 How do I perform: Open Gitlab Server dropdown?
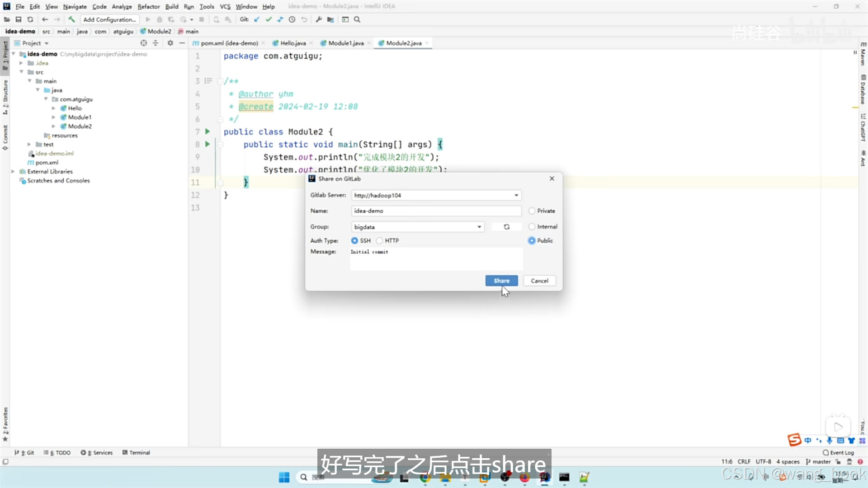click(516, 195)
